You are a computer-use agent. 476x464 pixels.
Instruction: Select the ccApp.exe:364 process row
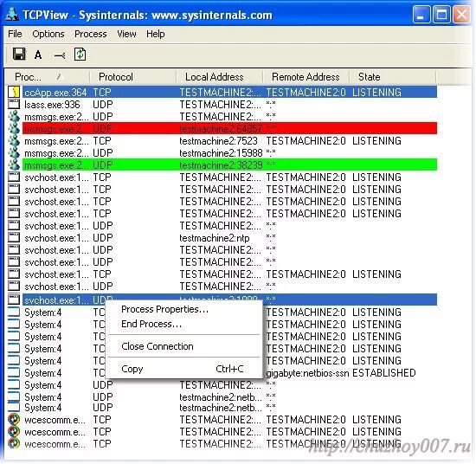click(230, 92)
